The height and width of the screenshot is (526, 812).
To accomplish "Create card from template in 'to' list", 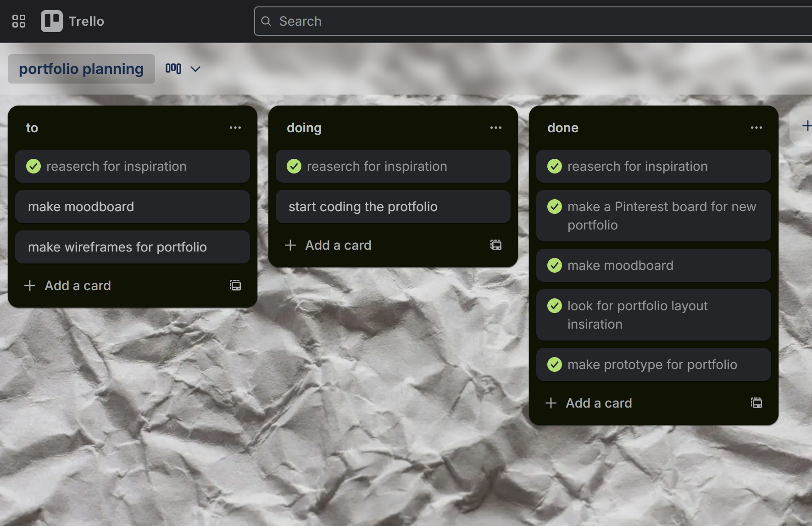I will 235,285.
